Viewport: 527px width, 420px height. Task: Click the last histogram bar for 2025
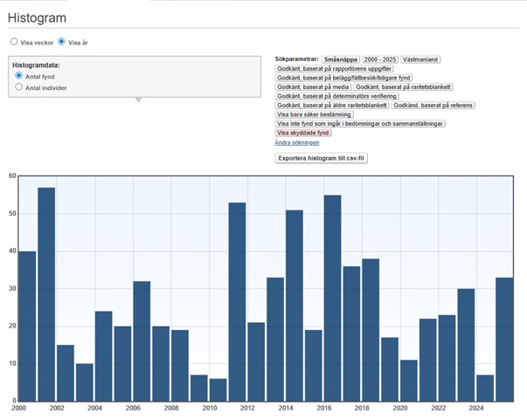pyautogui.click(x=503, y=339)
